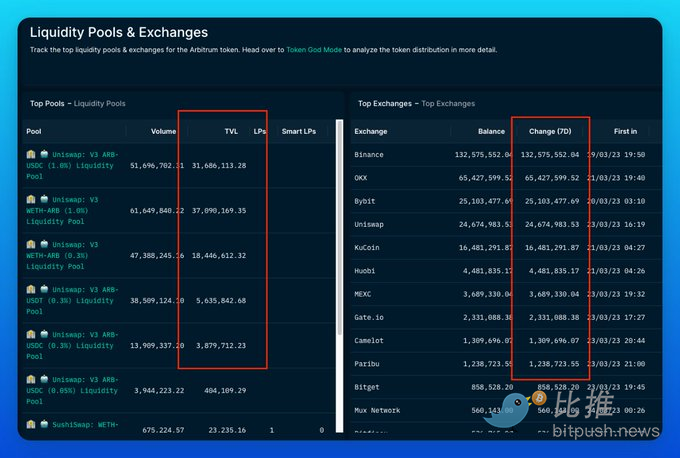Select the Top Pools tab title
Viewport: 680px width, 458px height.
click(47, 104)
